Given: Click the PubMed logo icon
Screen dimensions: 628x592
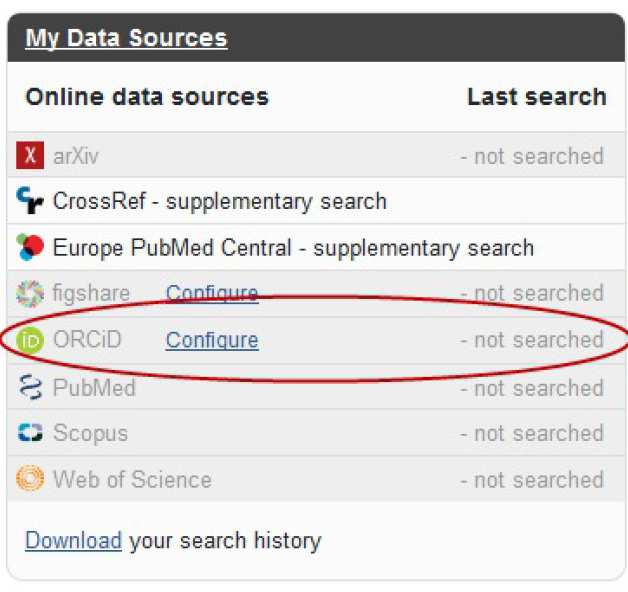Looking at the screenshot, I should point(31,387).
